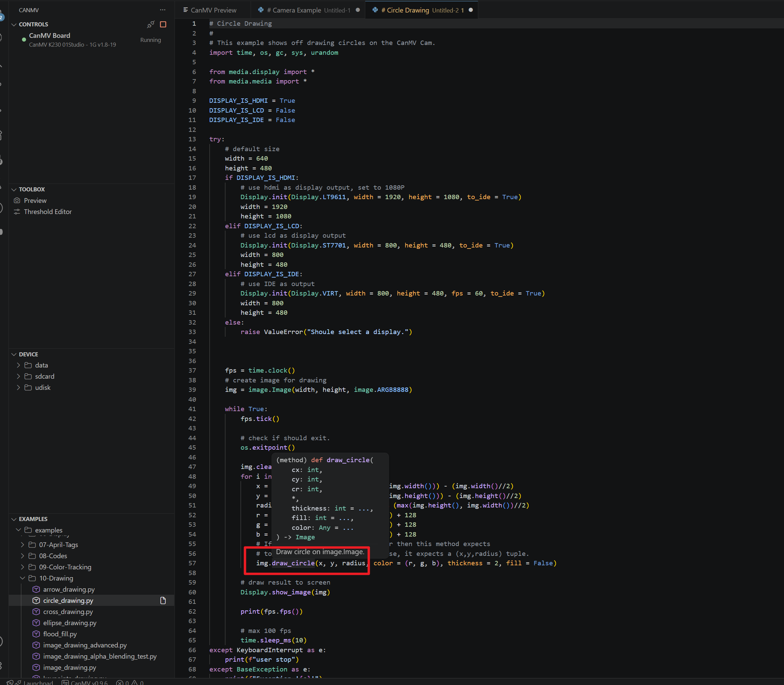Viewport: 784px width, 685px height.
Task: Click the data folder icon
Action: point(28,365)
